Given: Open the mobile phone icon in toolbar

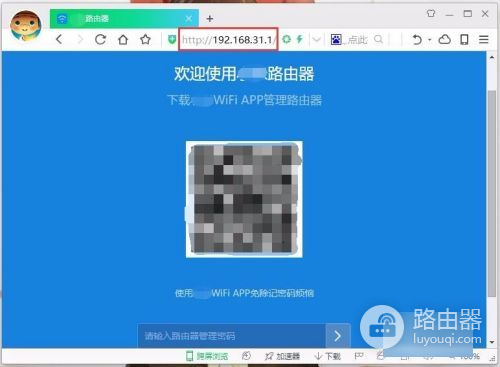Looking at the screenshot, I should [x=464, y=39].
